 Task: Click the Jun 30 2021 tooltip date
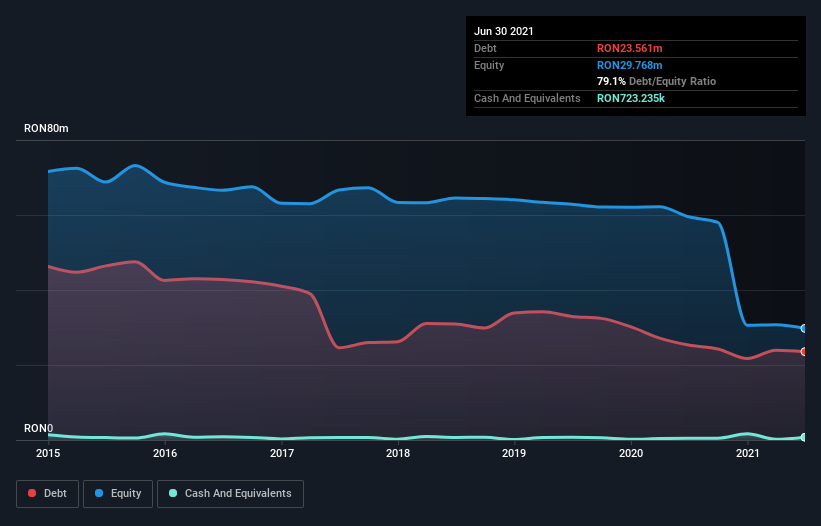pos(504,31)
